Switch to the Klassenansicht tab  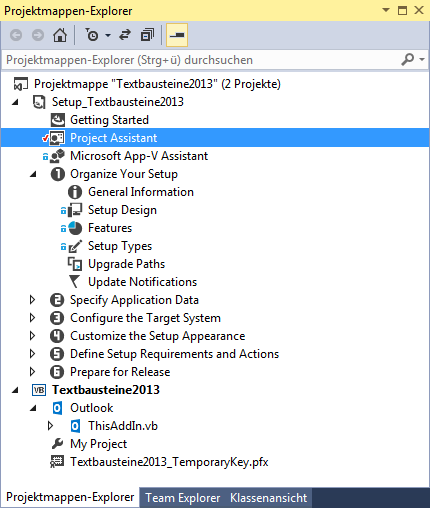[x=268, y=498]
